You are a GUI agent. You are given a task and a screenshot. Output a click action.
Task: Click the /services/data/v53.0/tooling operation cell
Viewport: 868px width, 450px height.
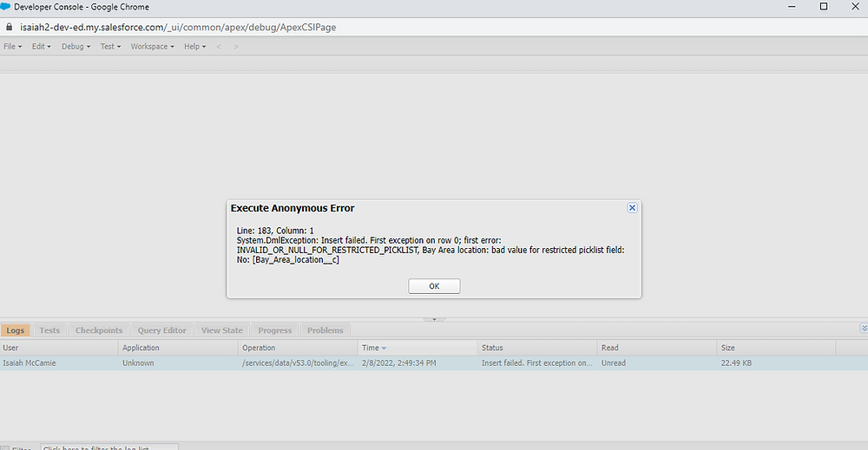click(x=298, y=363)
